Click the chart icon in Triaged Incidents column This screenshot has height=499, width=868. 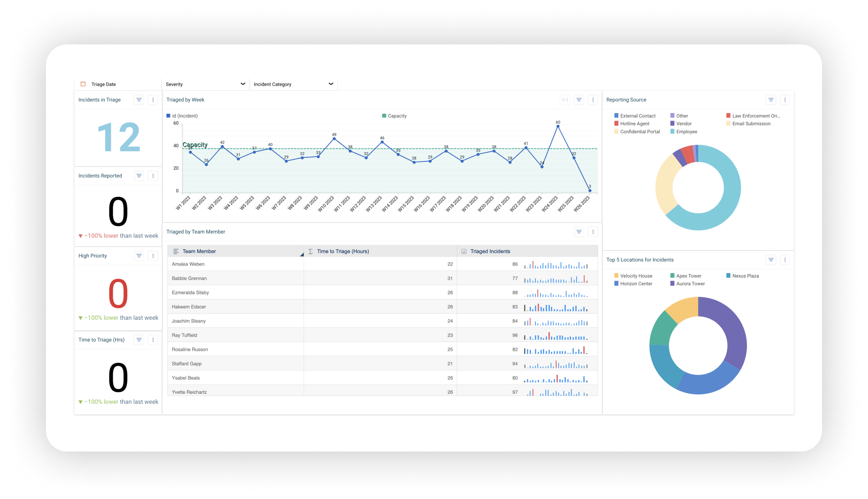pos(463,251)
